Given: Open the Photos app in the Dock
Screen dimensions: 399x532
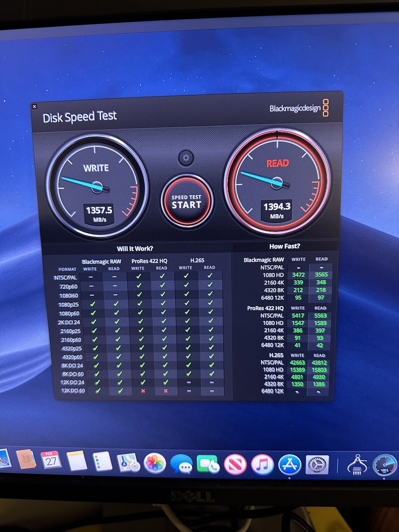Looking at the screenshot, I should coord(155,463).
